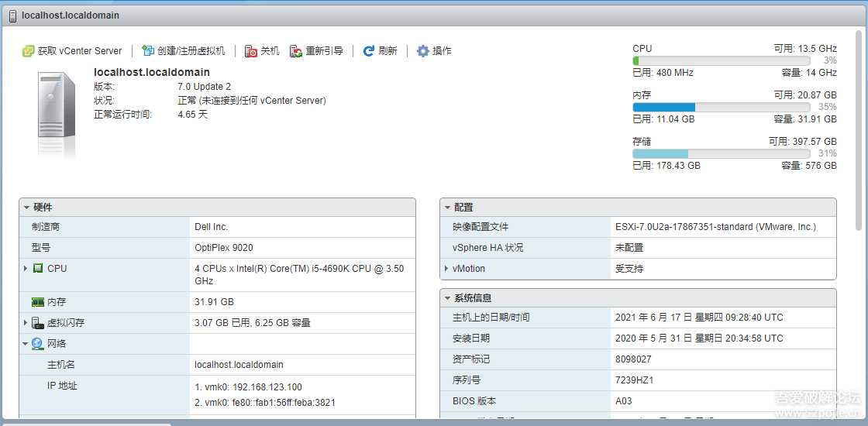Click the 关机 power icon
The image size is (868, 426).
point(251,51)
